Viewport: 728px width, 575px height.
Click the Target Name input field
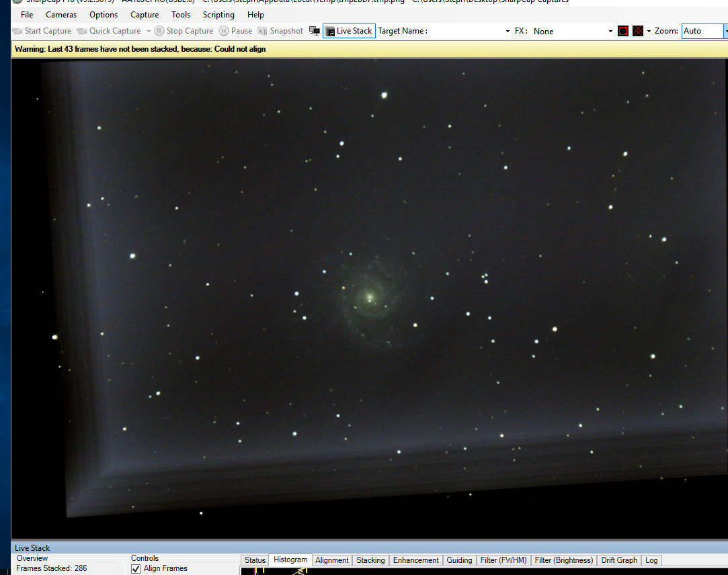(467, 31)
